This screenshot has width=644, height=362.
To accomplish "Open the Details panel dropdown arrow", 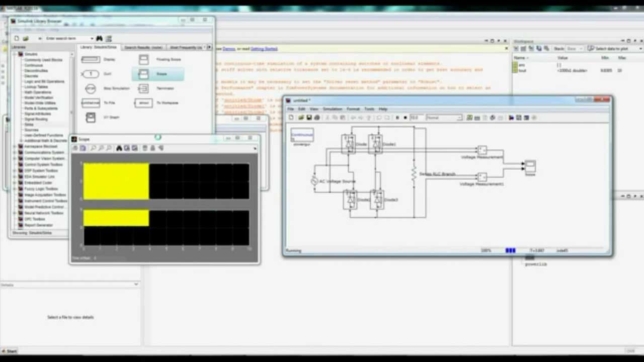I will [x=136, y=285].
